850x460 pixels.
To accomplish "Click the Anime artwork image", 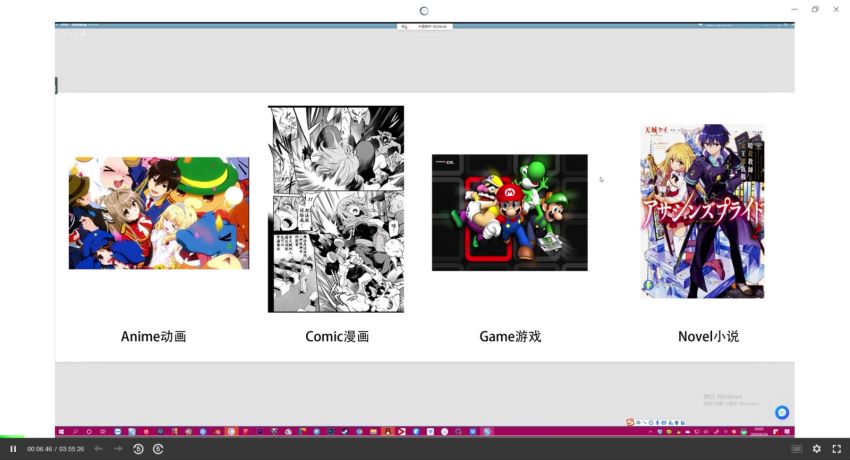I will point(159,213).
